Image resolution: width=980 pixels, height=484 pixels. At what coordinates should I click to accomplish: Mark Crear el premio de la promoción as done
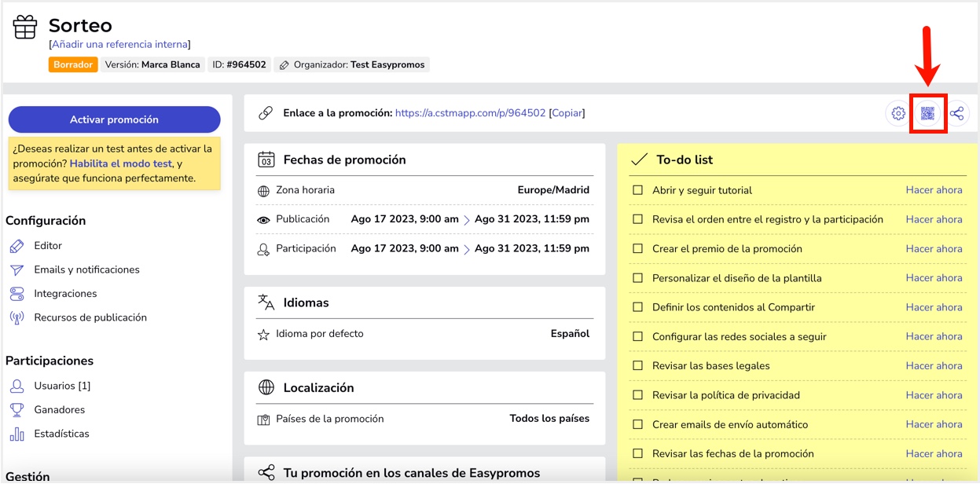[x=637, y=248]
